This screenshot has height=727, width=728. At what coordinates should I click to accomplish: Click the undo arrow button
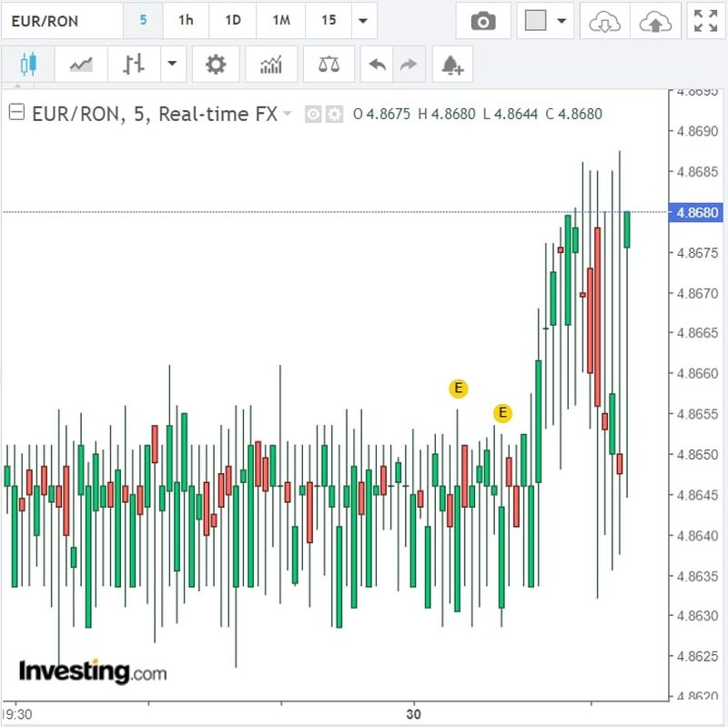pyautogui.click(x=378, y=65)
